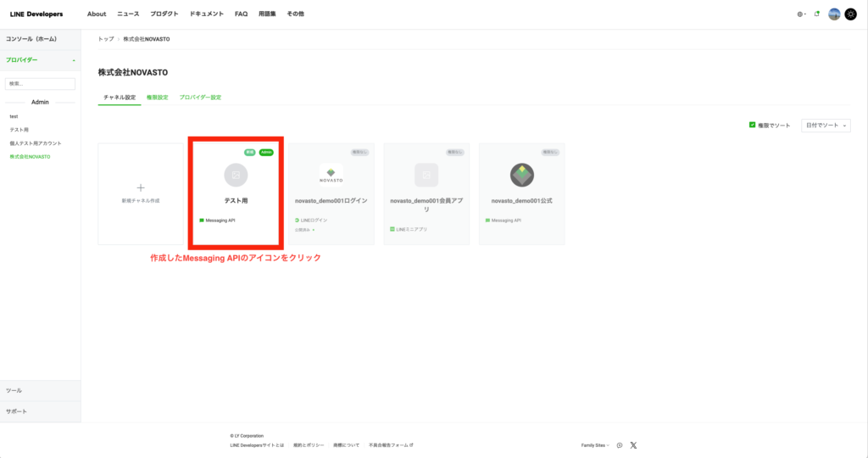Screen dimensions: 868x458
Task: Open the ニュース menu
Action: (x=128, y=14)
